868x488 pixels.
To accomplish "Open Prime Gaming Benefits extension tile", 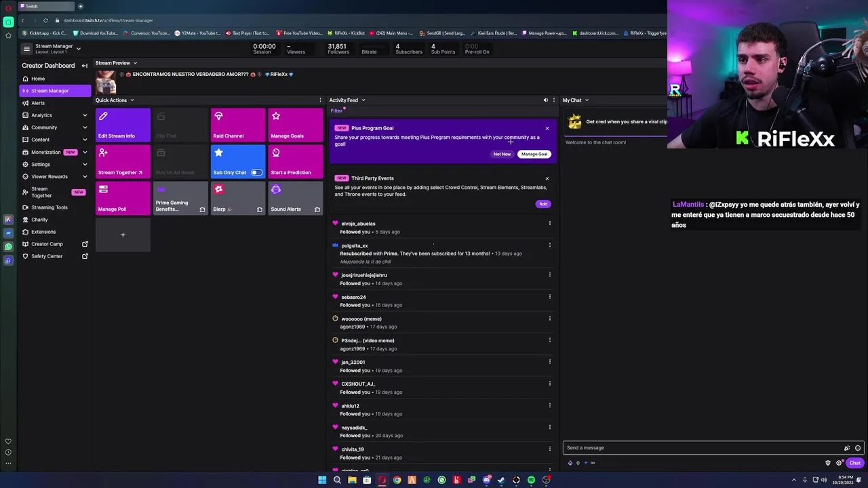I will pos(180,199).
